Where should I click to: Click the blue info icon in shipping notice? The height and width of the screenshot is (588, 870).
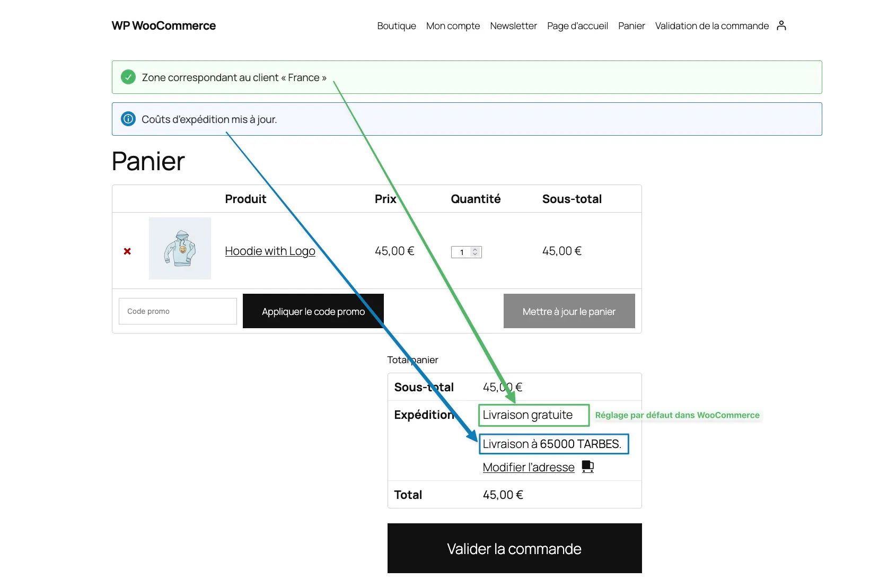128,119
